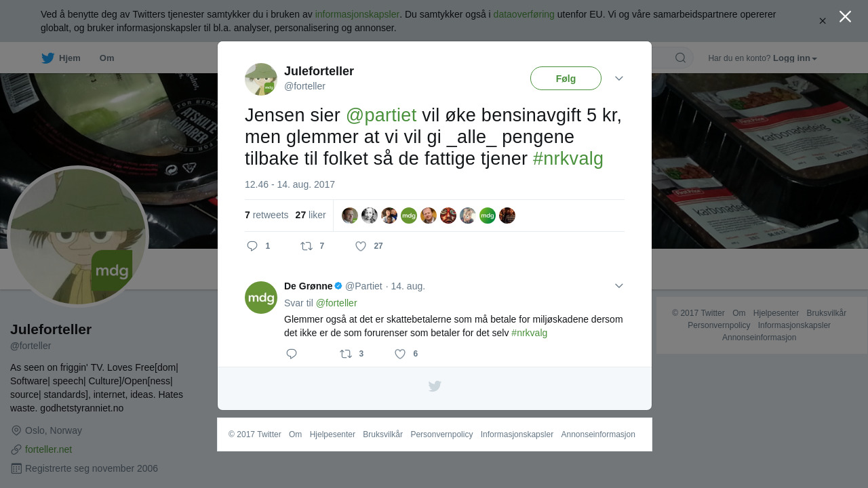Open the Logg inn dropdown
This screenshot has width=868, height=488.
tap(795, 58)
